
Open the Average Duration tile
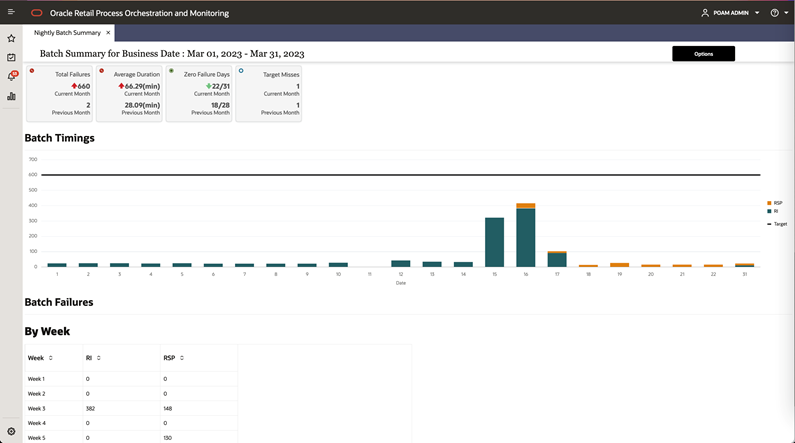pos(129,93)
